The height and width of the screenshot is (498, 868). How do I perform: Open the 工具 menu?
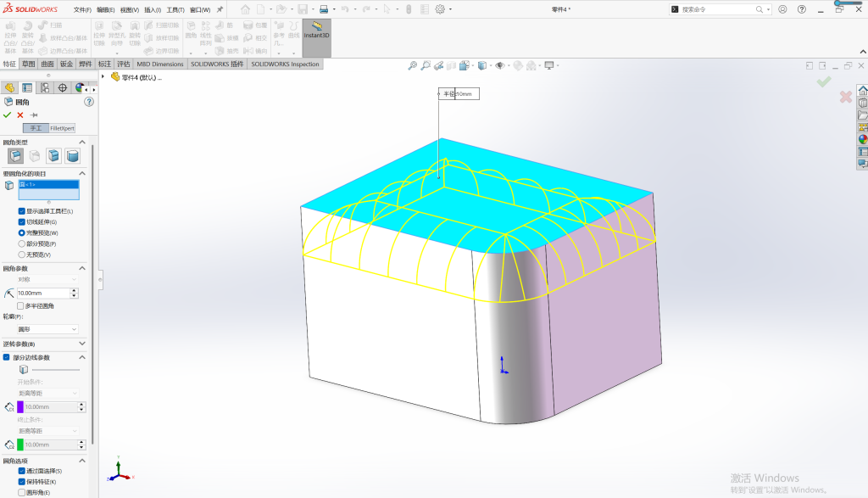[175, 10]
